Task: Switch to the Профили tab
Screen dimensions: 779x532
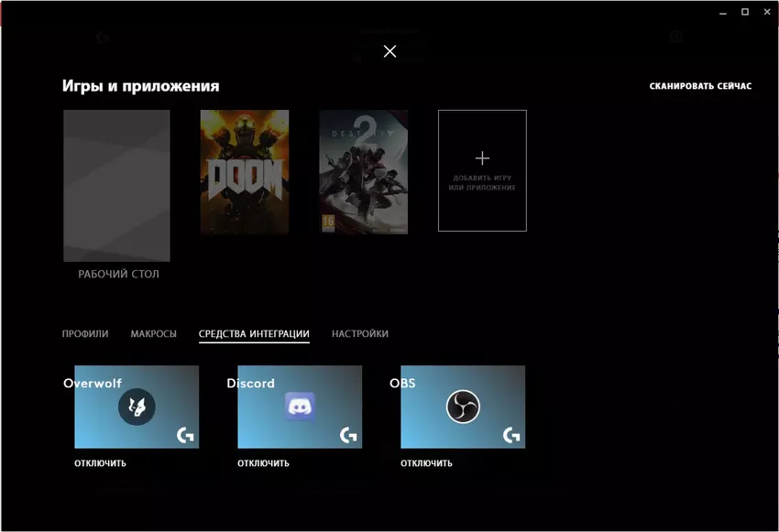Action: coord(85,334)
